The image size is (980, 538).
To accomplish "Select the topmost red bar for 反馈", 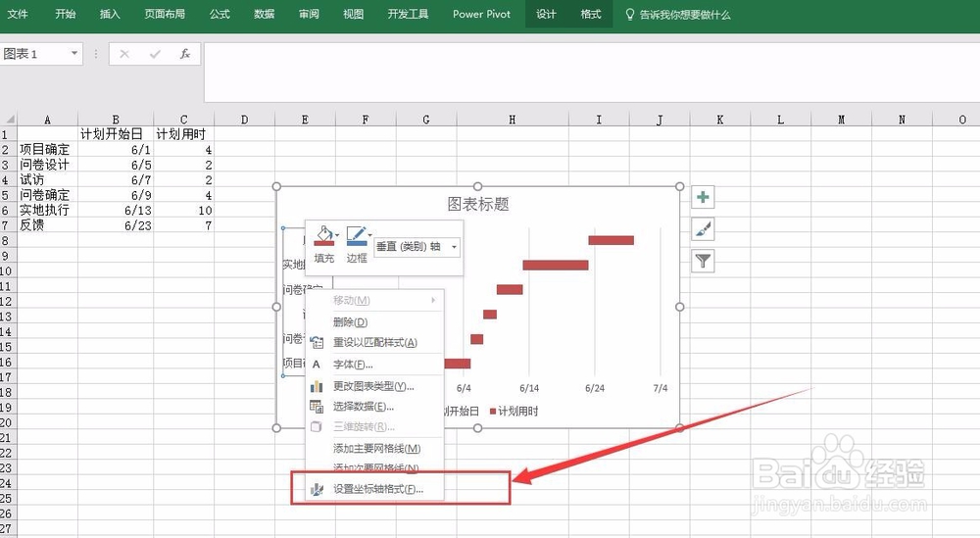I will pyautogui.click(x=612, y=240).
